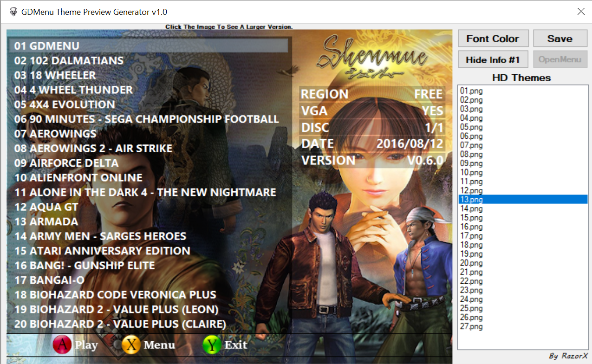Select 11.png in HD Themes list
The height and width of the screenshot is (364, 592).
[522, 182]
